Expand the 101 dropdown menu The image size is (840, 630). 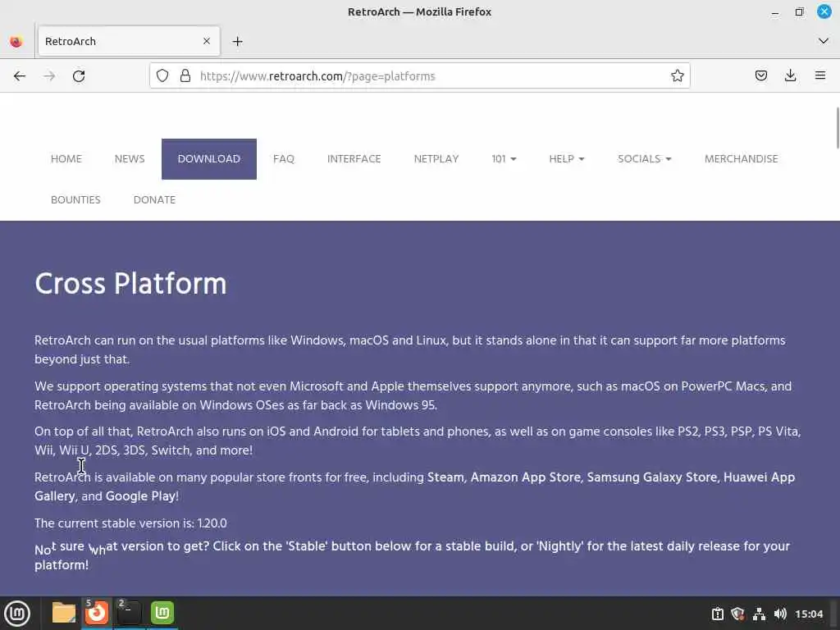(504, 159)
